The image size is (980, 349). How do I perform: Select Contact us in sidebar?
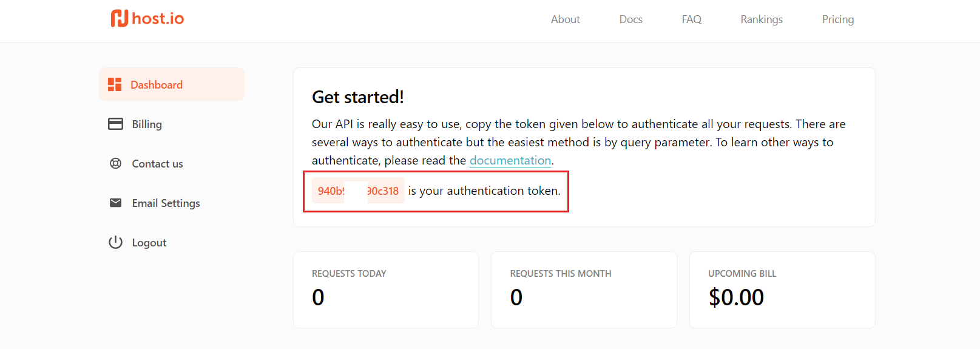[x=157, y=163]
